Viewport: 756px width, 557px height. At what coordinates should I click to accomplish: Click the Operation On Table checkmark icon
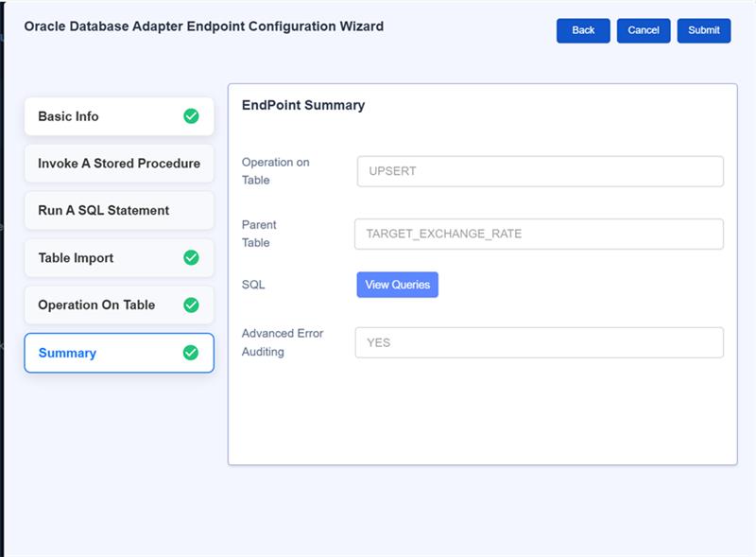pos(191,305)
